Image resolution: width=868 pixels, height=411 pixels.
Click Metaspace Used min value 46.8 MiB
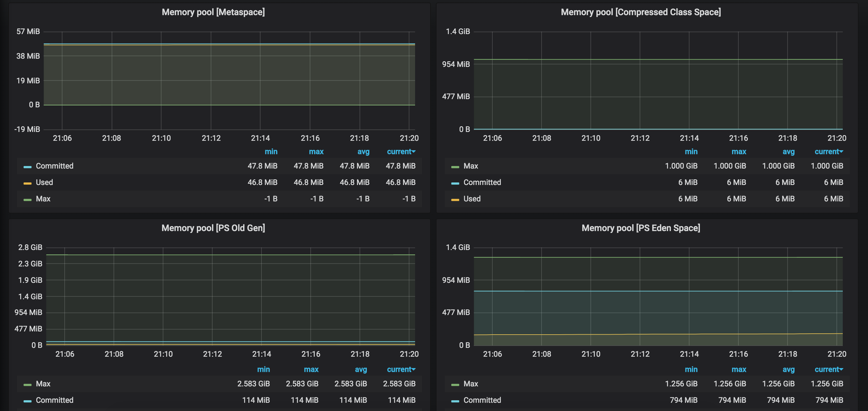[x=262, y=182]
